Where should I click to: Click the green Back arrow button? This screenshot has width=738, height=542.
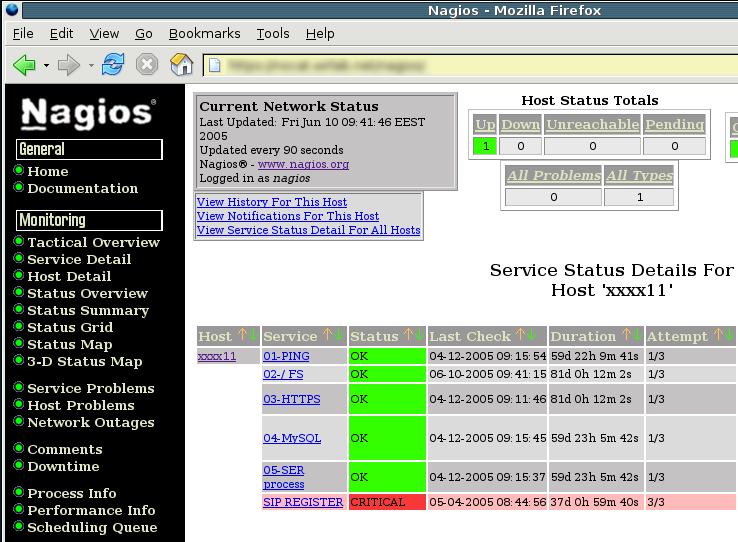[x=24, y=64]
